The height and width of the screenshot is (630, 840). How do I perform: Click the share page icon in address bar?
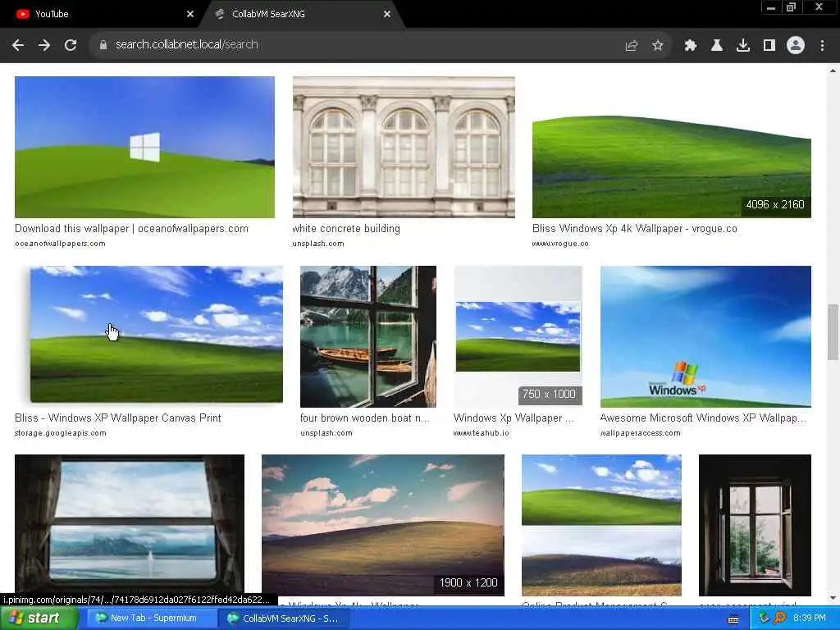(x=632, y=46)
